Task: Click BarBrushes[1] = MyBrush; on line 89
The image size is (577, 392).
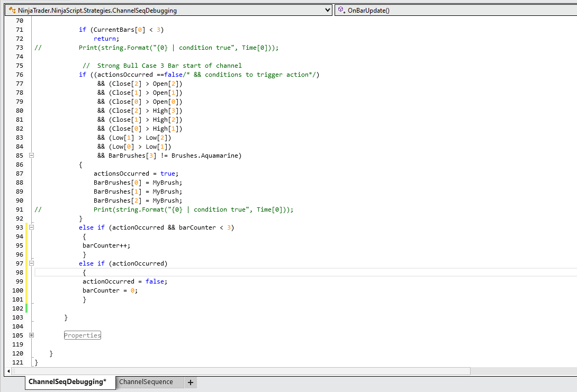Action: tap(138, 192)
